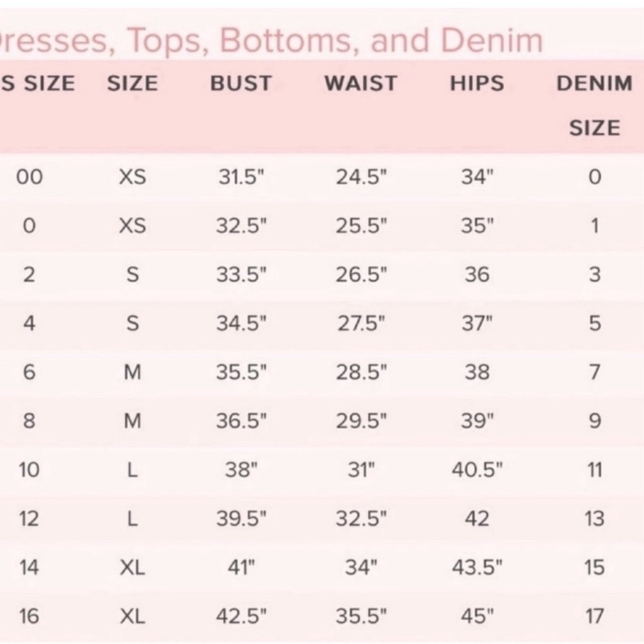Click the 24.5" waist measurement
The image size is (644, 644).
click(361, 177)
